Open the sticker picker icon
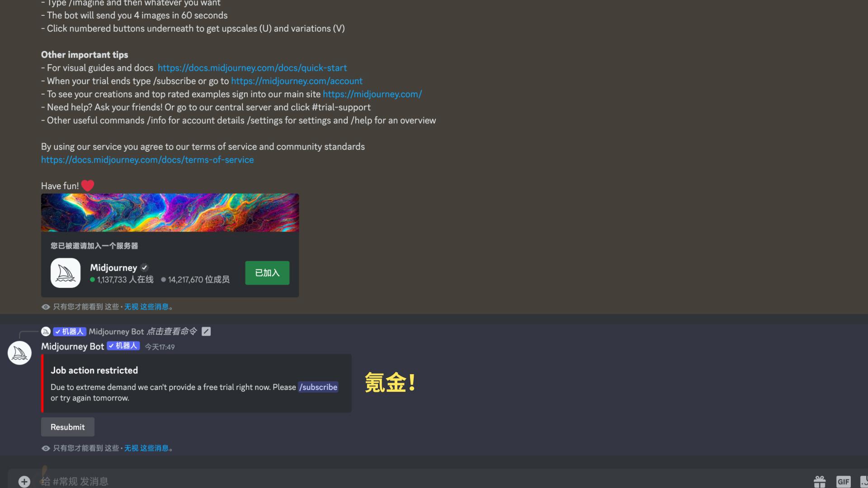868x488 pixels. pos(864,482)
